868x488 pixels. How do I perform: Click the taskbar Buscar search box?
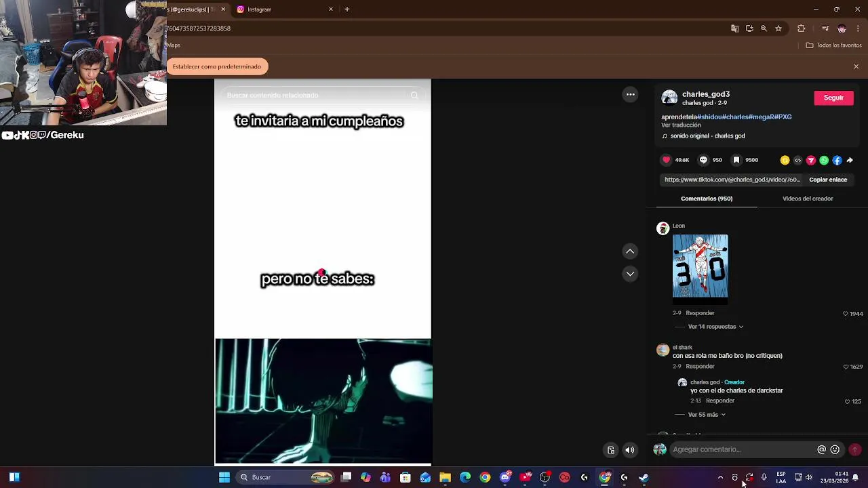tap(285, 477)
